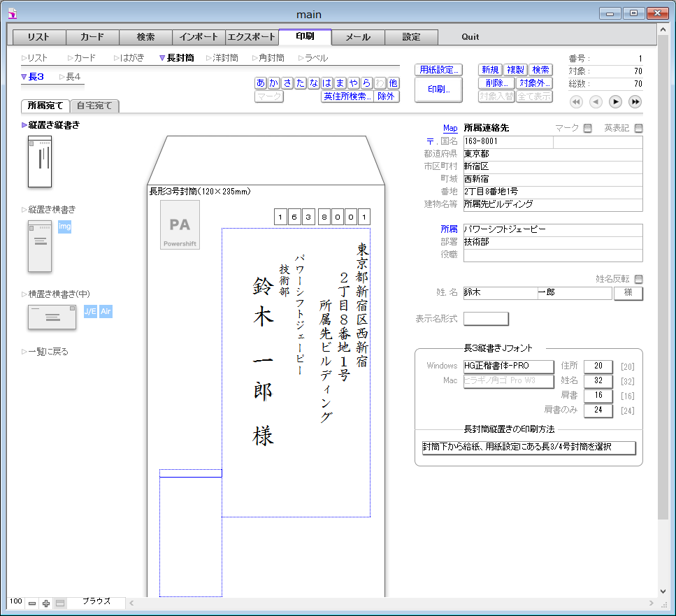Go to the next record arrow

tap(615, 102)
